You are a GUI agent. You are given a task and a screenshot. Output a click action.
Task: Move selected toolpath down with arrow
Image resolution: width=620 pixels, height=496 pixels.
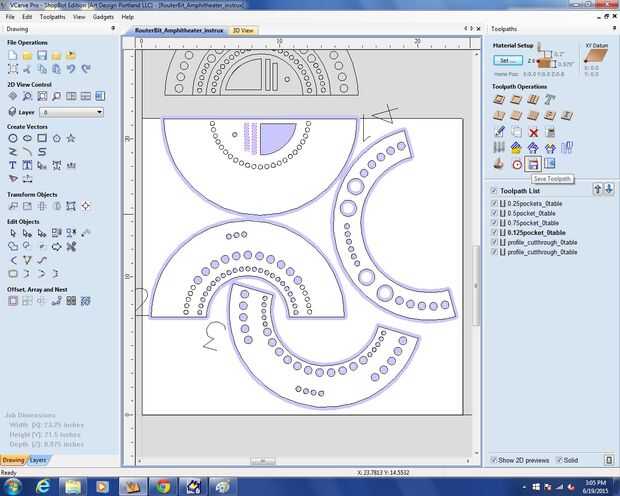609,189
